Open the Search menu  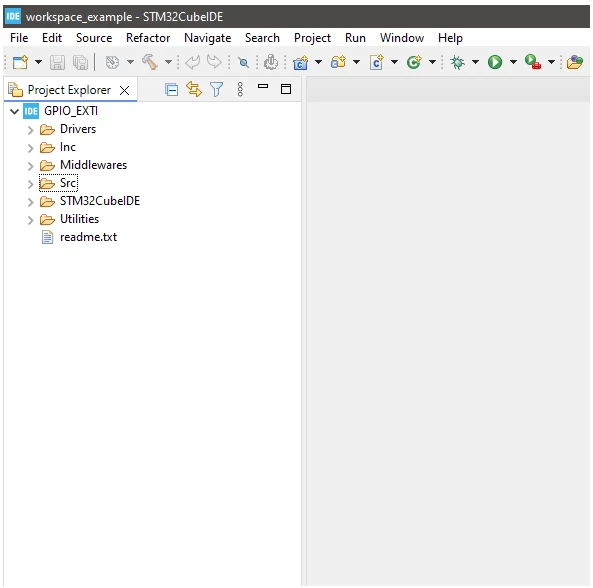click(x=262, y=38)
